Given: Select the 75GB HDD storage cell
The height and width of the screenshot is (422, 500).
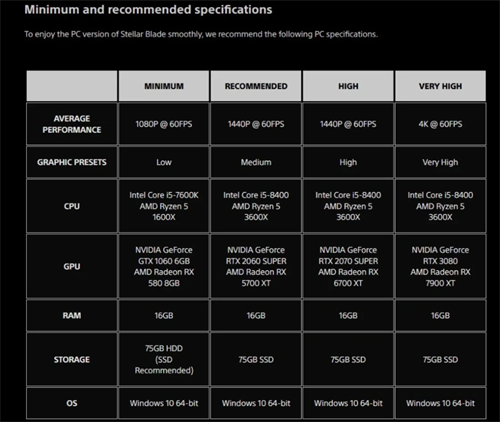Looking at the screenshot, I should [x=164, y=359].
